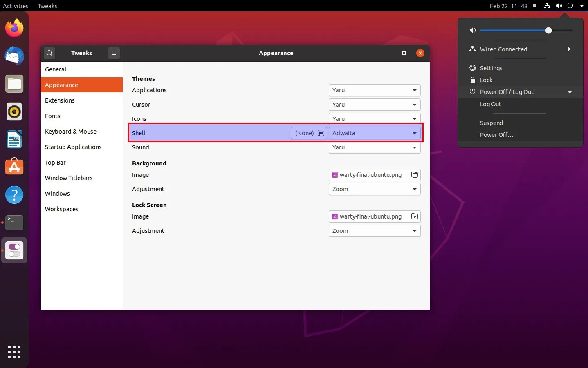Go to Fonts section
Image resolution: width=588 pixels, height=368 pixels.
click(82, 116)
